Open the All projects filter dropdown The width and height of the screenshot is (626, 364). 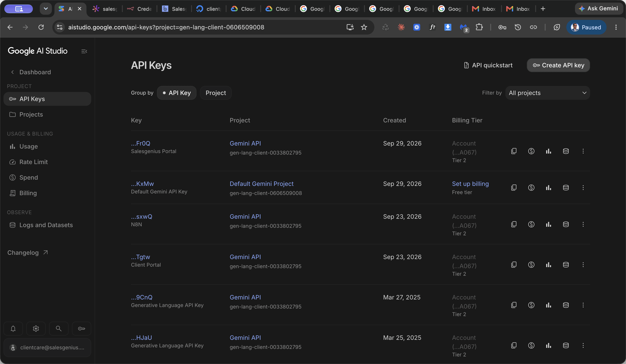coord(548,93)
